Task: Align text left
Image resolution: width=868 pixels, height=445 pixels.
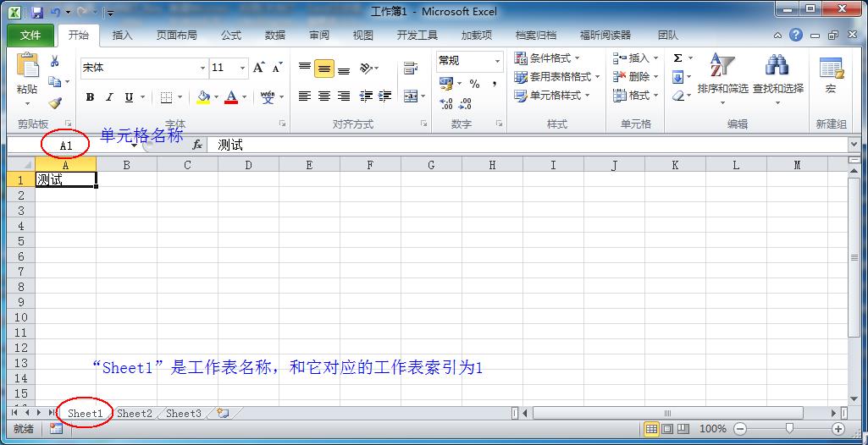Action: coord(305,96)
